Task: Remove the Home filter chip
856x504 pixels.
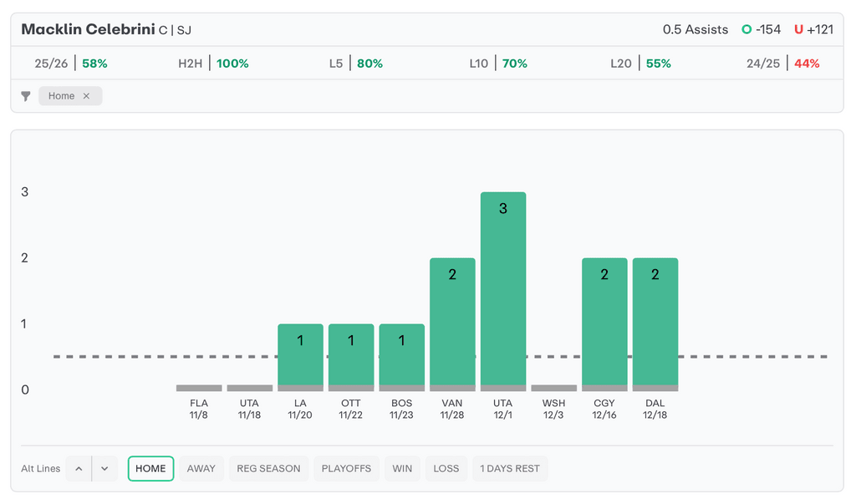Action: coord(86,96)
